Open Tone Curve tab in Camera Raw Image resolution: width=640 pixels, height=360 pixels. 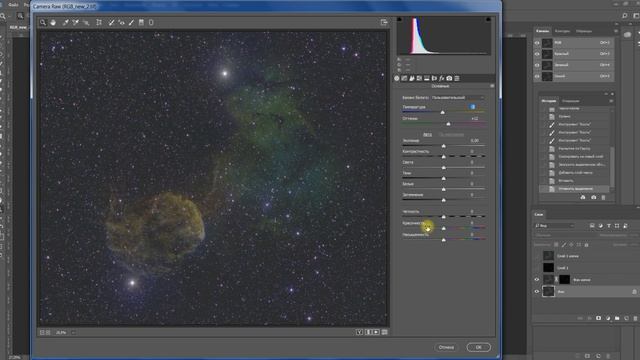point(404,78)
